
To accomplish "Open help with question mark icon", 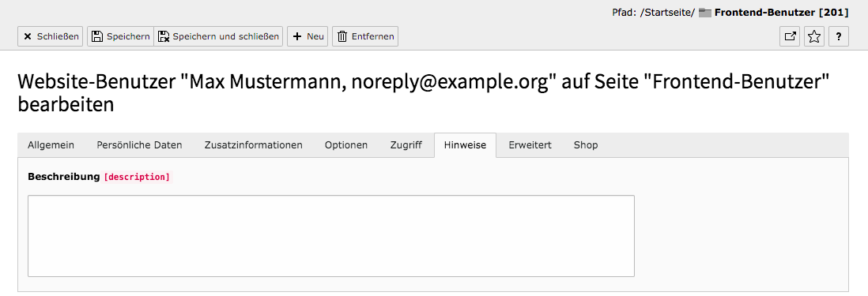I will pyautogui.click(x=839, y=36).
